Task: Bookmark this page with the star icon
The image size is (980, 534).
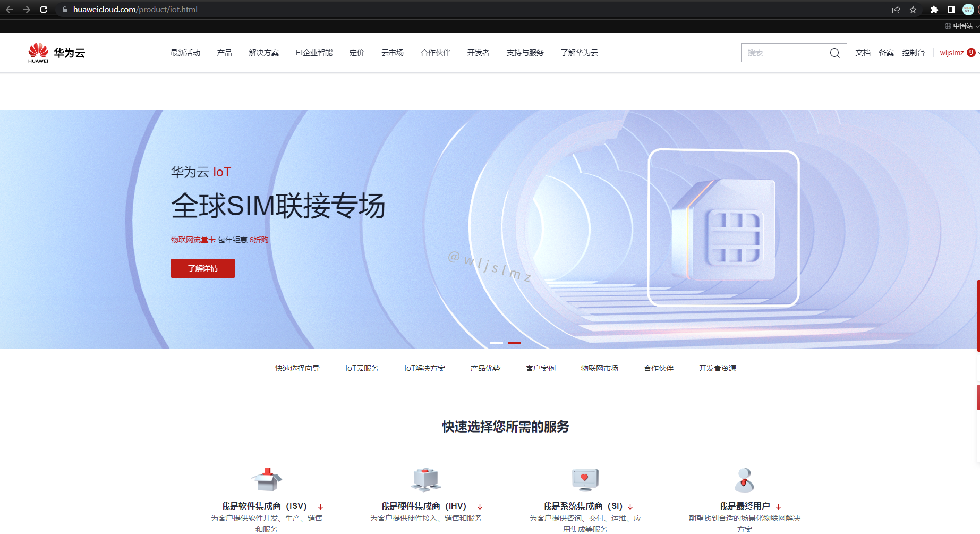Action: 913,10
